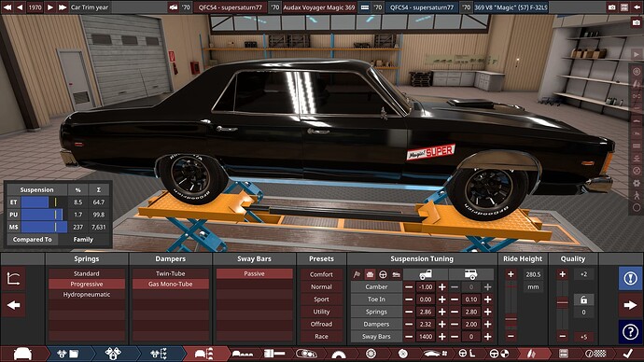The image size is (644, 362).
Task: Open the engine checklist testing icon
Action: coord(159,354)
